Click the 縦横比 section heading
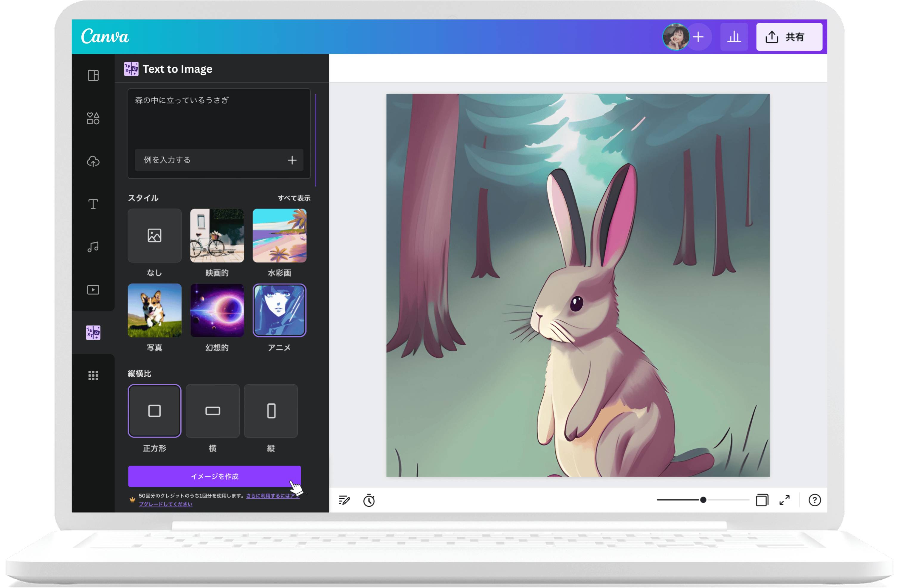The height and width of the screenshot is (588, 899). tap(139, 374)
